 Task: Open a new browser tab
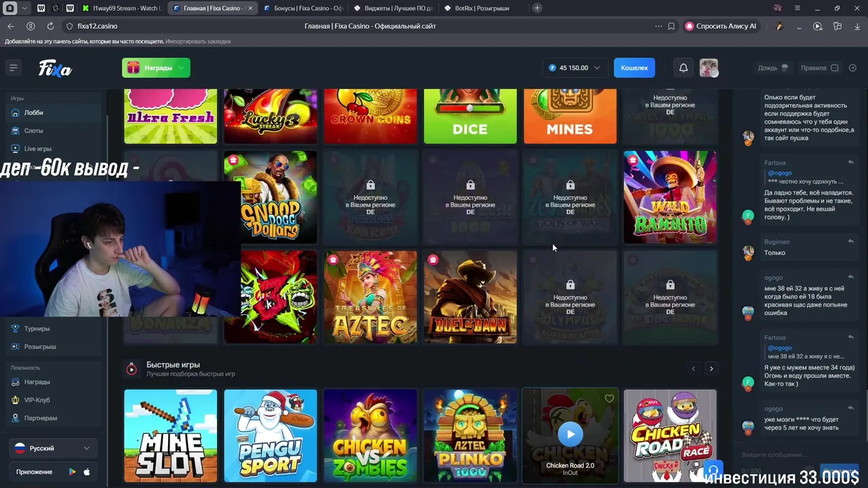tap(537, 8)
